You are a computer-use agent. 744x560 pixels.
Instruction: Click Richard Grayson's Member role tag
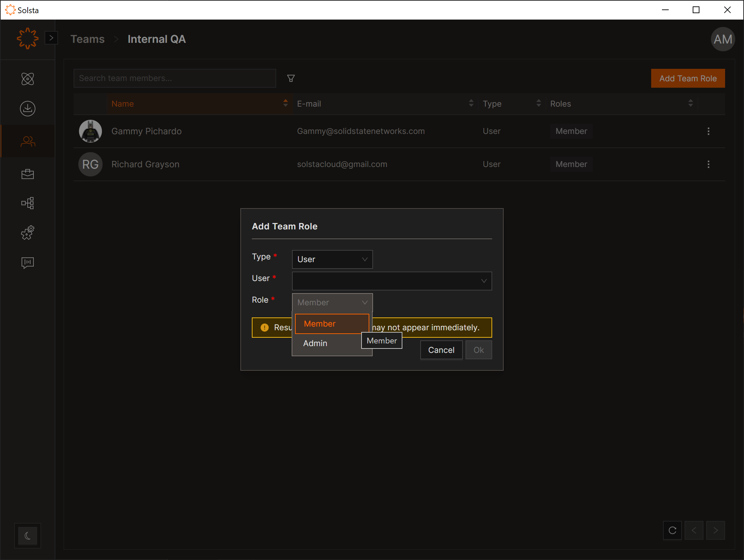[x=571, y=164]
